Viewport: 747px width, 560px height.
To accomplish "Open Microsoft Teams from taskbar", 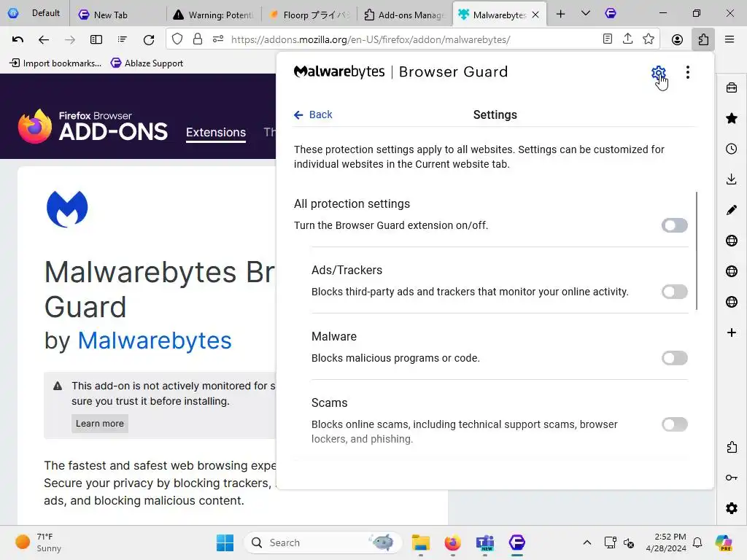I will (x=484, y=542).
